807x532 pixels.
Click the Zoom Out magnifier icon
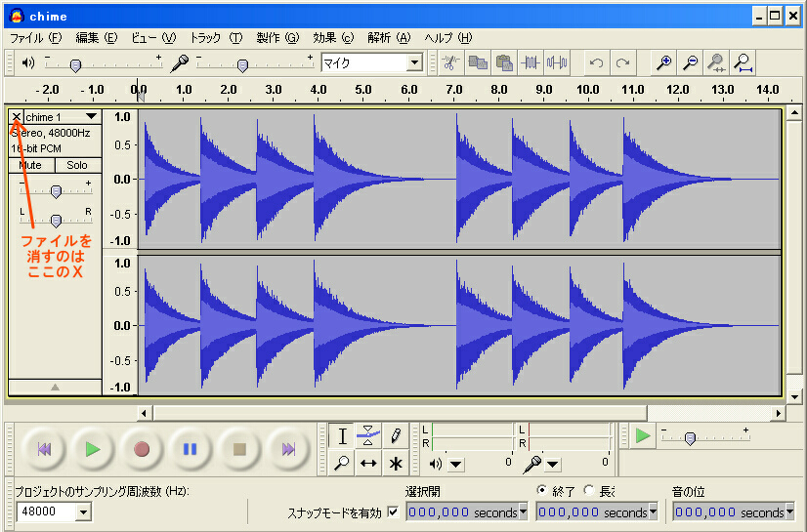tap(690, 62)
